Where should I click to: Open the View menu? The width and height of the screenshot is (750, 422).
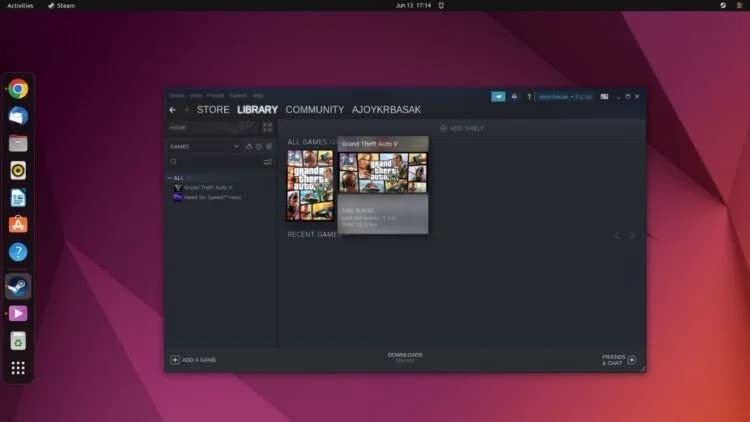196,95
